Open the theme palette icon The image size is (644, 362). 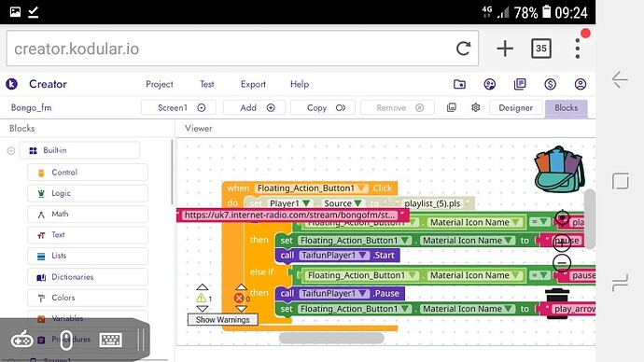490,84
